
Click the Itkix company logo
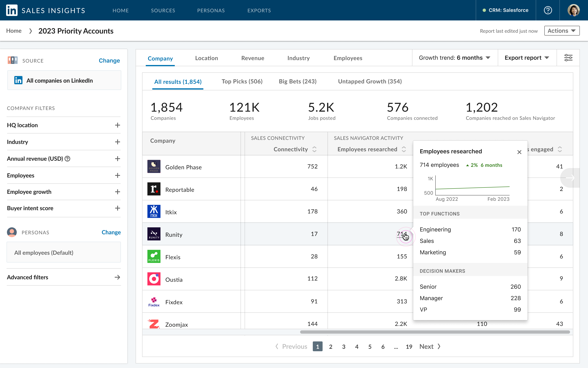pyautogui.click(x=154, y=211)
